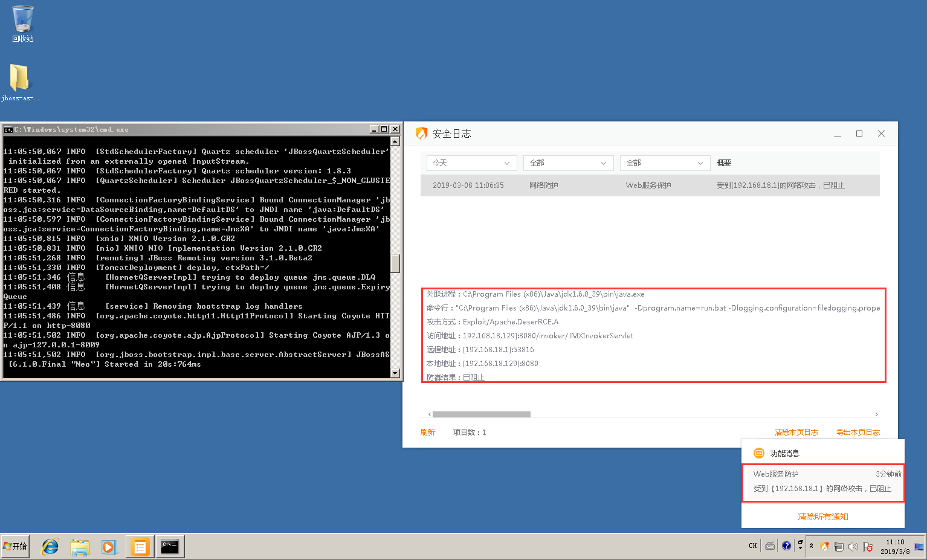Open Windows Explorer from the taskbar
The image size is (927, 560).
pos(79,547)
